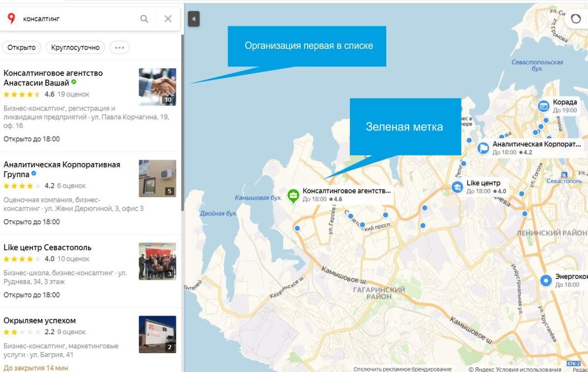
Task: Click 'До закрытия 14 мин' status text
Action: pyautogui.click(x=36, y=368)
